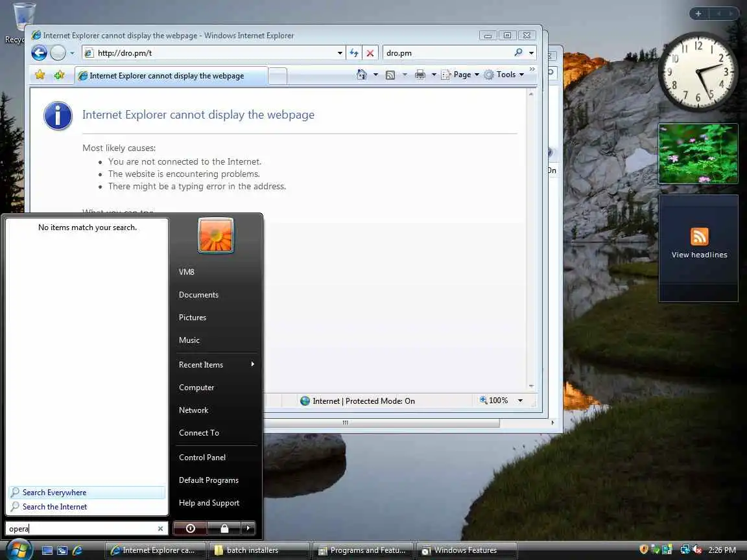Image resolution: width=747 pixels, height=560 pixels.
Task: Click Switch Between Windows quick launch icon
Action: (x=62, y=550)
